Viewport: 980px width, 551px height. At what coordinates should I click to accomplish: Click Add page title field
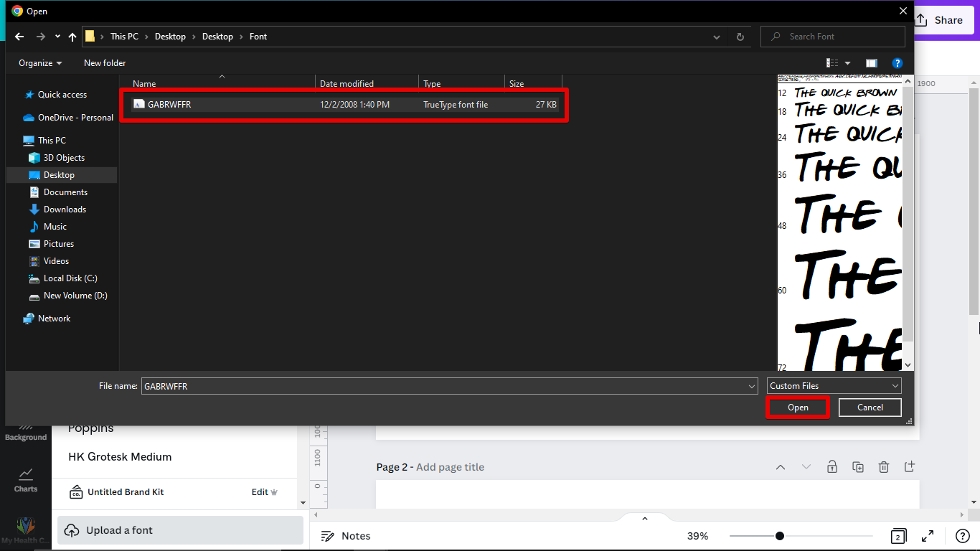tap(450, 467)
